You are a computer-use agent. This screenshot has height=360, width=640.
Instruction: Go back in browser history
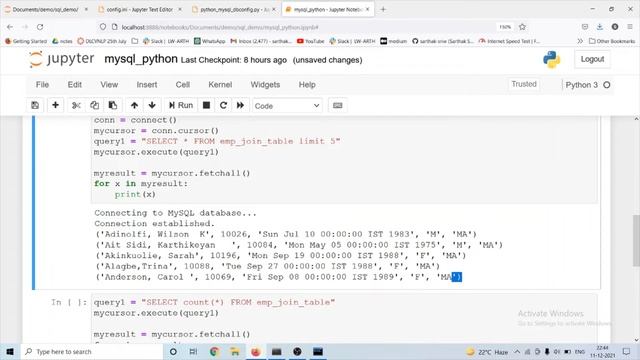coord(10,27)
